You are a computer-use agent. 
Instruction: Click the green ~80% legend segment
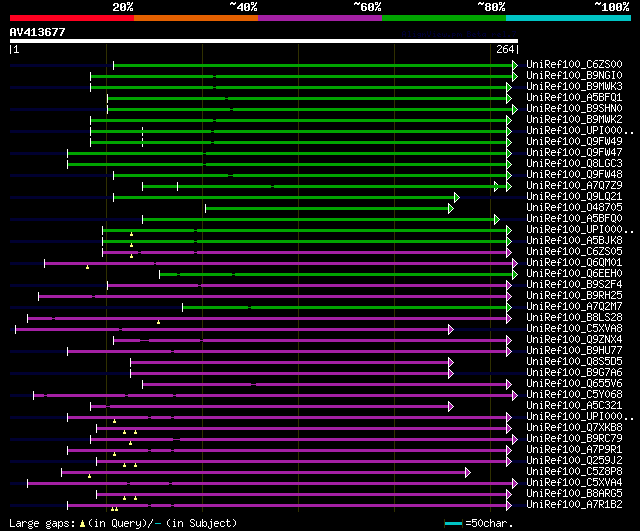point(444,18)
